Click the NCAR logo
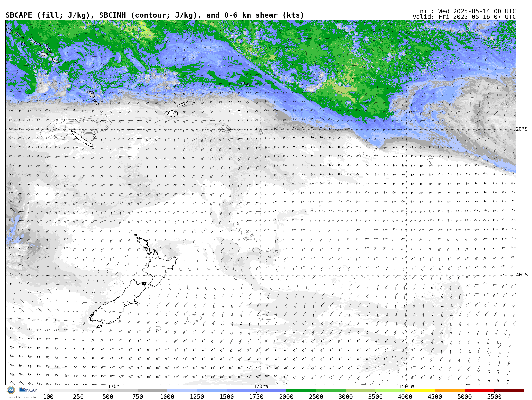The height and width of the screenshot is (400, 532). 28,390
